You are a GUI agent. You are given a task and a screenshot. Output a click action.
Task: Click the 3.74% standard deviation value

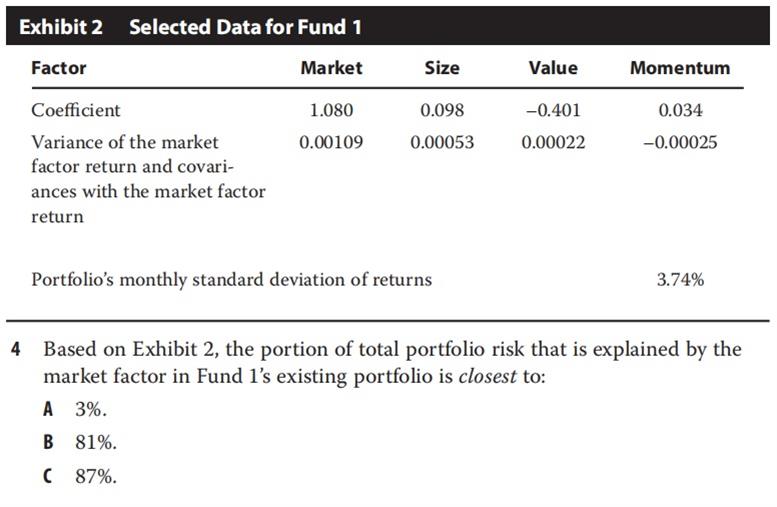pos(680,280)
